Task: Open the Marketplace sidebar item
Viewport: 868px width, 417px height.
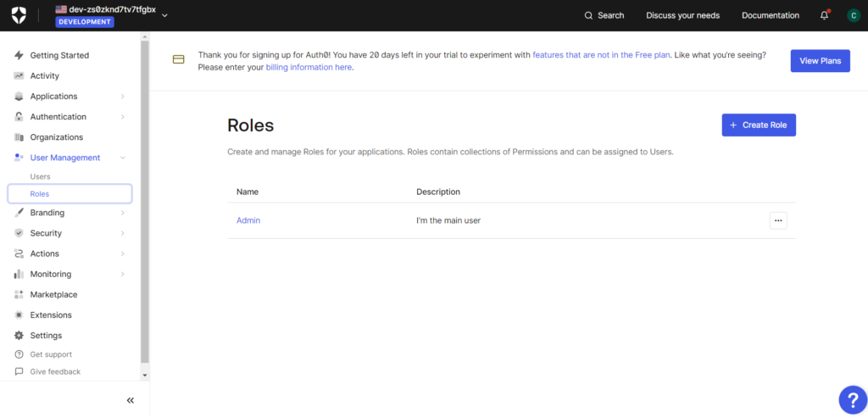Action: (x=53, y=295)
